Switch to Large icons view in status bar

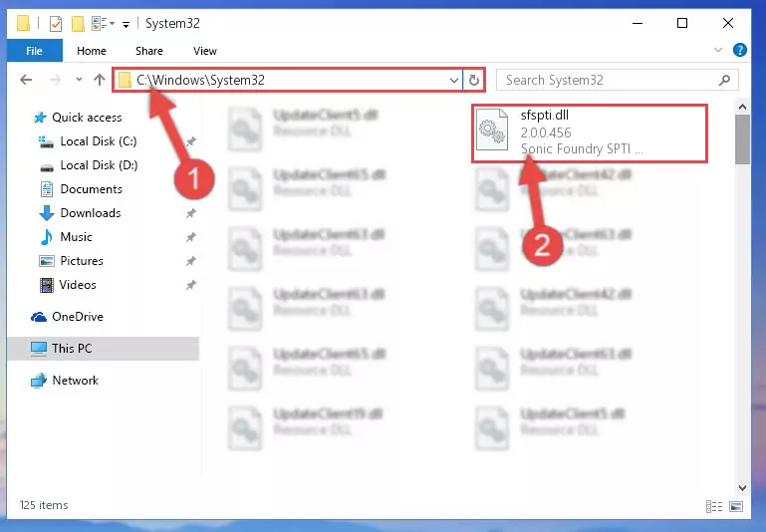(x=736, y=507)
